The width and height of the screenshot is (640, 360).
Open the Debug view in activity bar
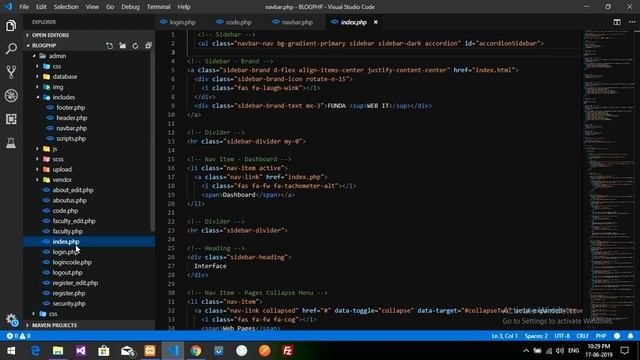[11, 96]
